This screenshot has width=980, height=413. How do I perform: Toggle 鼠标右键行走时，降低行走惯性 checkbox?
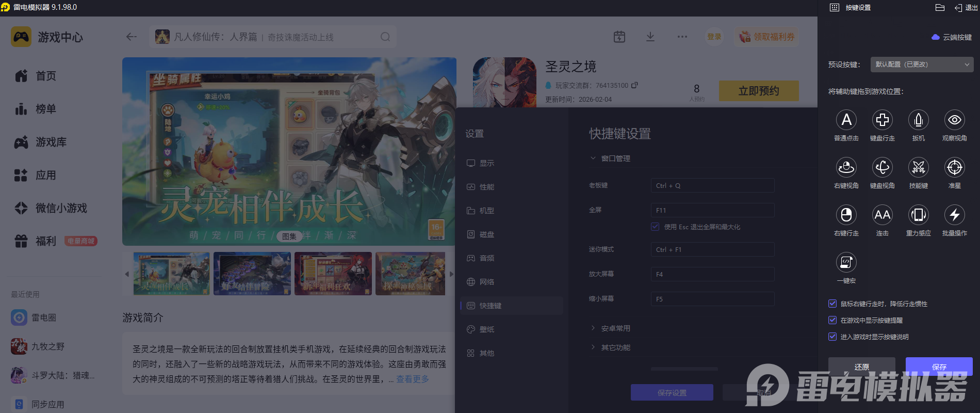click(x=832, y=304)
